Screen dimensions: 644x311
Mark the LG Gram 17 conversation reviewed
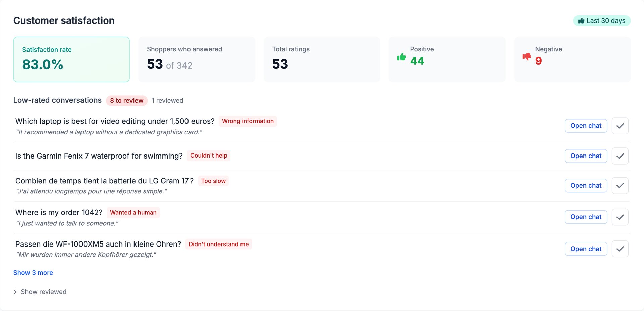620,186
